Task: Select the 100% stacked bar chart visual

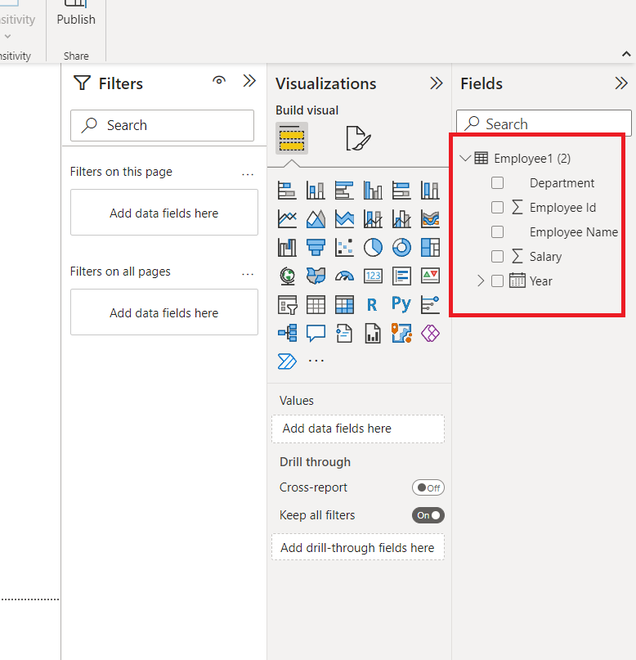Action: (x=402, y=190)
